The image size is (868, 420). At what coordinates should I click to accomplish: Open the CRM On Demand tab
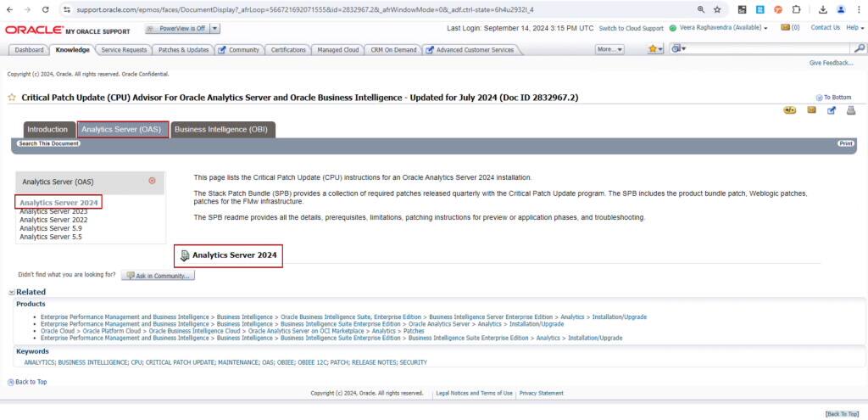point(393,50)
